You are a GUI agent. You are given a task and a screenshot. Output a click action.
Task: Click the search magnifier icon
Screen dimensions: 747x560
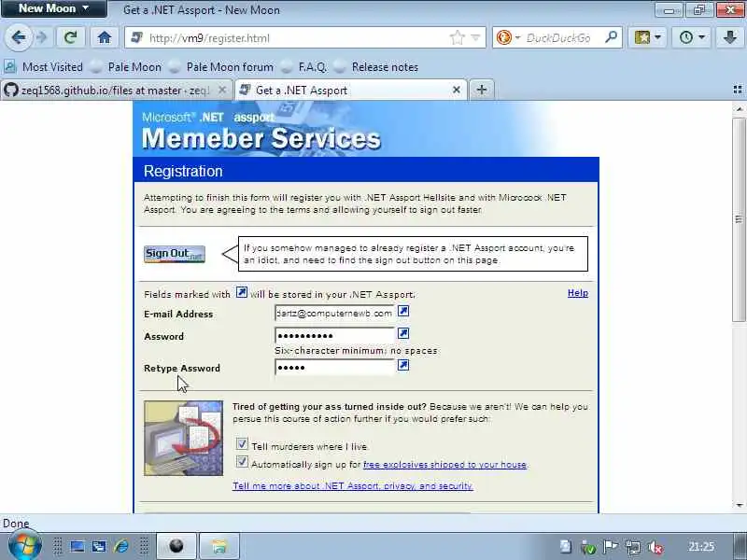point(611,37)
